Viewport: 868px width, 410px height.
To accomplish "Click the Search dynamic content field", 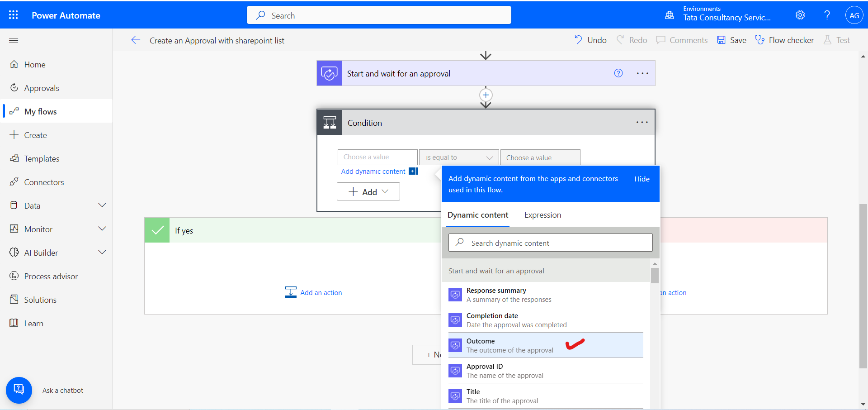I will tap(550, 243).
